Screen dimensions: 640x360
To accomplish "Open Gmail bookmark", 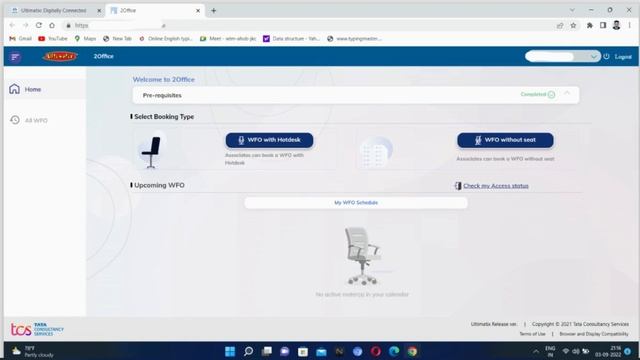I will pos(20,38).
